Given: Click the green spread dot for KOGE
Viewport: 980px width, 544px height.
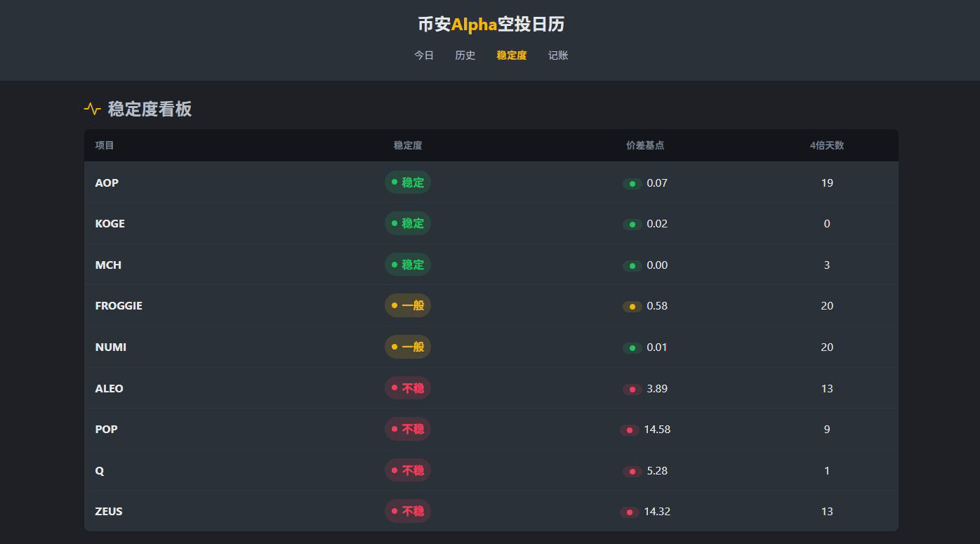Looking at the screenshot, I should 632,225.
